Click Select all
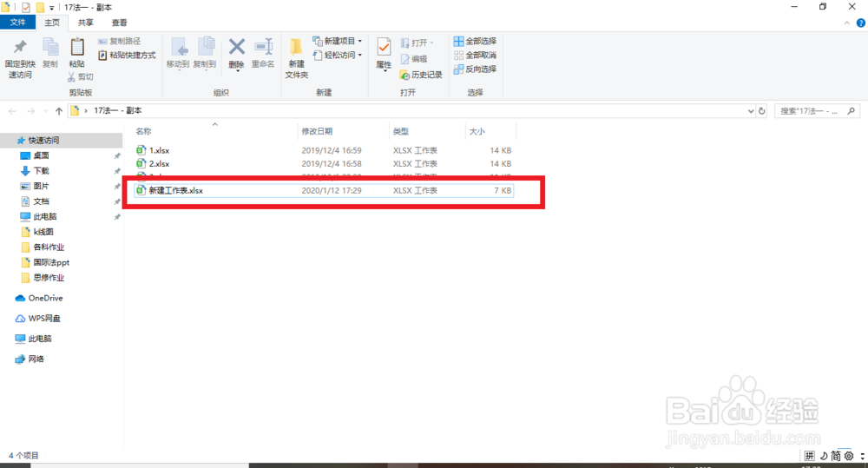Viewport: 868px width, 468px height. [x=475, y=41]
